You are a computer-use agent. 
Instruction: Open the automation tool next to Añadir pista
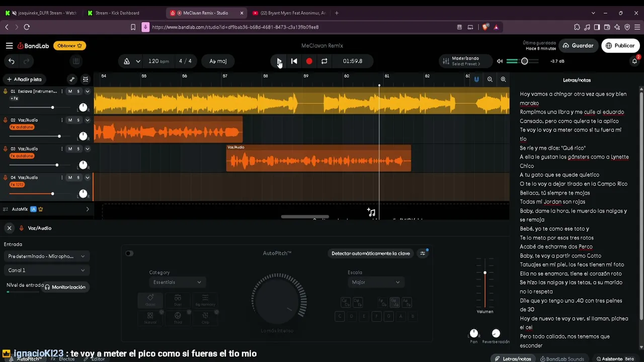coord(72,79)
